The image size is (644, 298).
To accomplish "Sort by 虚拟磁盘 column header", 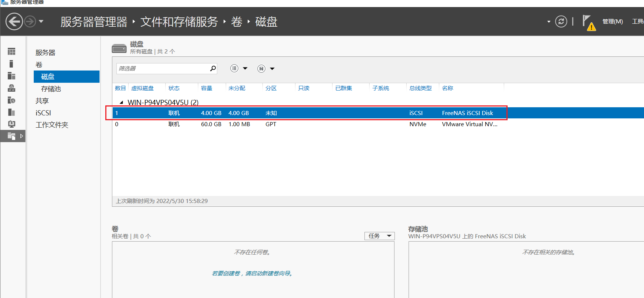I will pyautogui.click(x=142, y=88).
